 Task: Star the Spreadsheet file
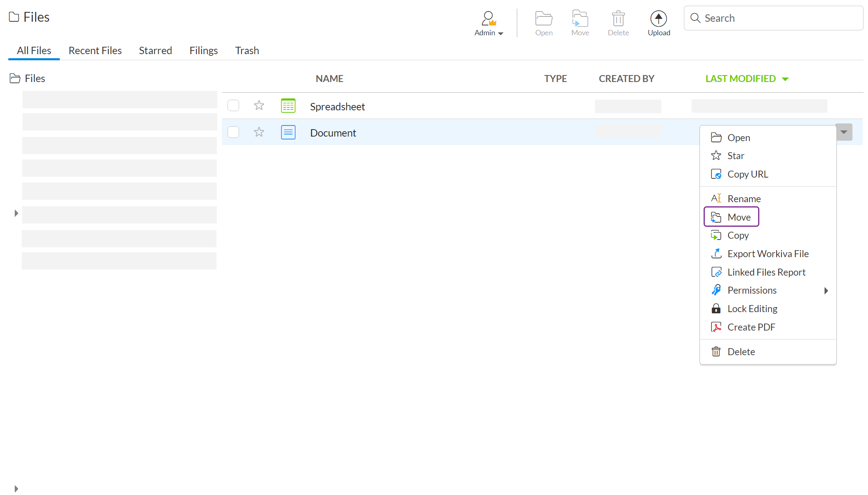pyautogui.click(x=259, y=106)
